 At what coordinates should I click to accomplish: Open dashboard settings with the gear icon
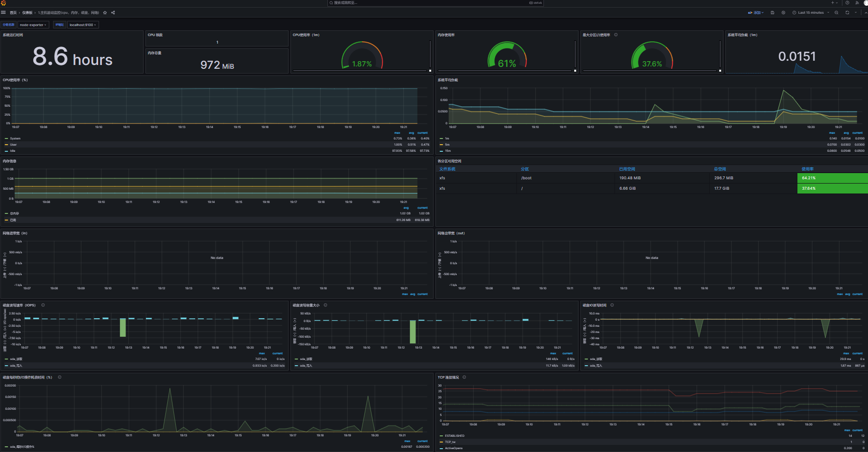click(783, 13)
